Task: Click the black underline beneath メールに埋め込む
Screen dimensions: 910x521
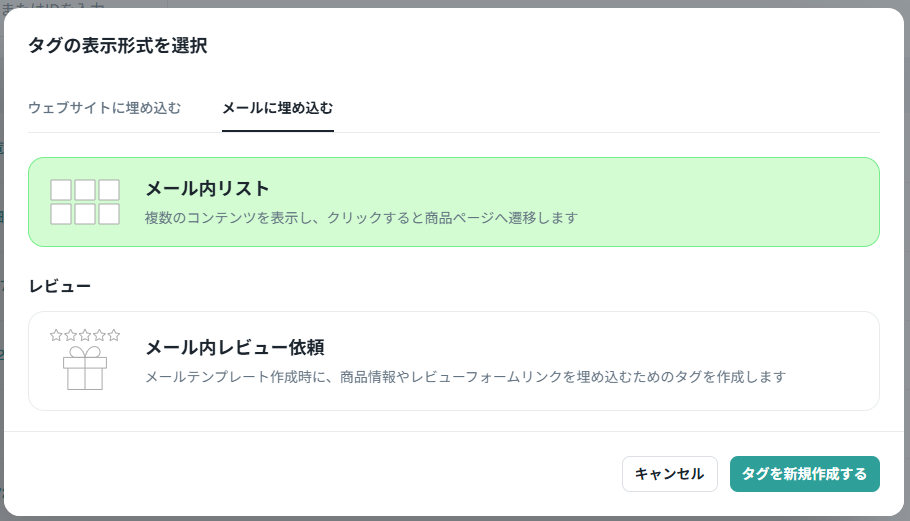Action: pos(277,131)
